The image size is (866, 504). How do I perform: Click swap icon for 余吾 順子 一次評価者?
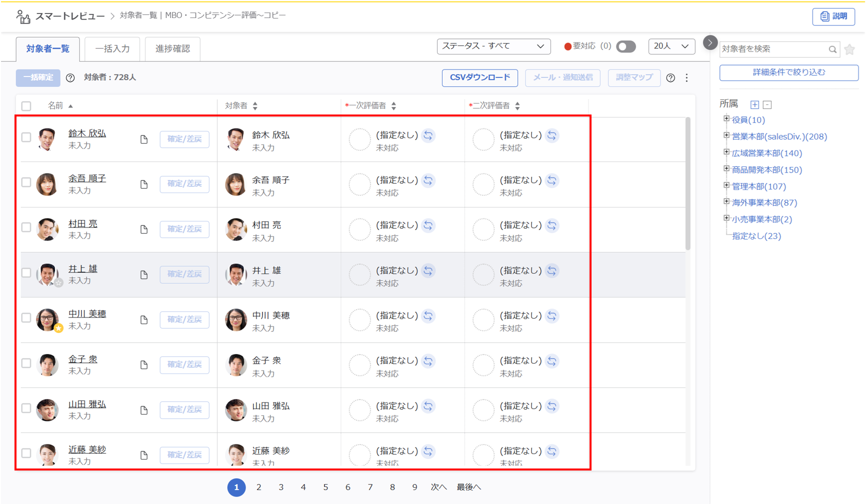428,180
